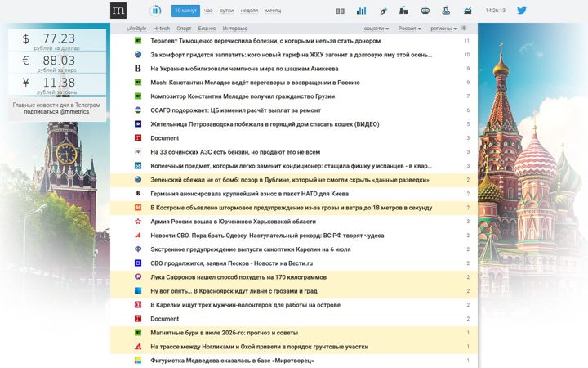Click the dollar rate 77.23 widget
Viewport: 588px width, 368px height.
click(x=57, y=40)
